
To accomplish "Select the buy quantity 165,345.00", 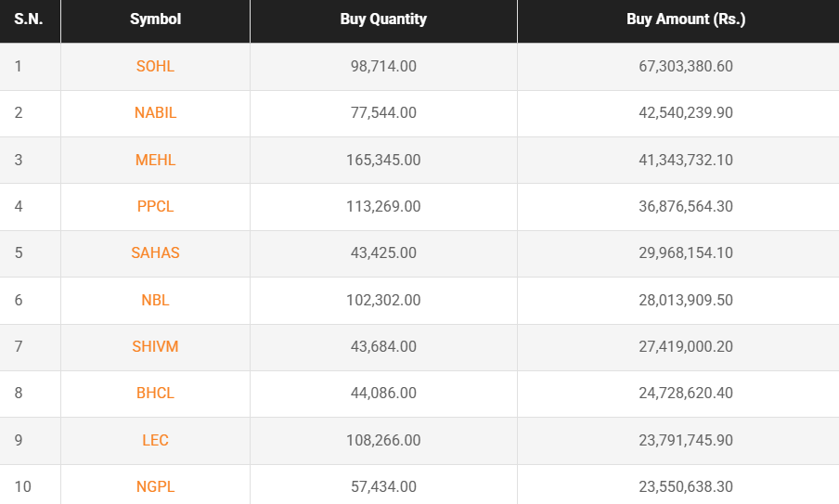I will (383, 160).
